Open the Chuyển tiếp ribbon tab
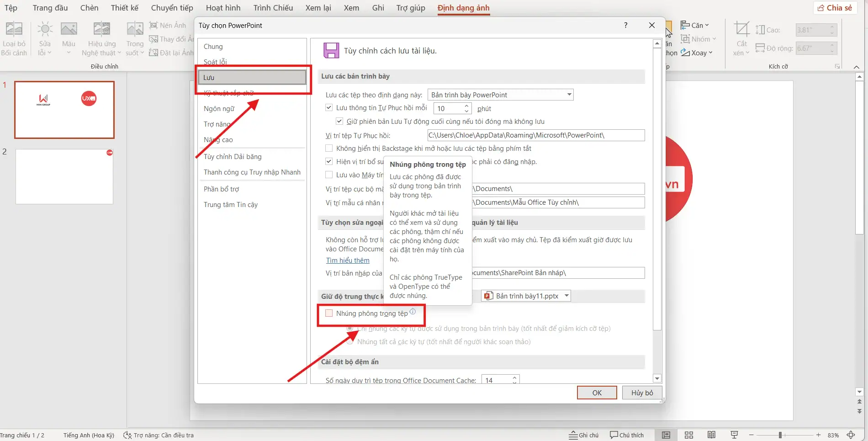The width and height of the screenshot is (868, 441). 172,8
